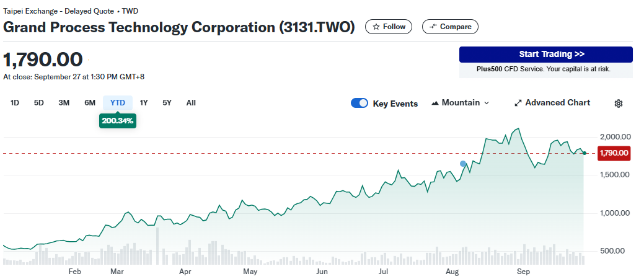Switch to 6M time range
Image resolution: width=644 pixels, height=279 pixels.
pos(90,103)
